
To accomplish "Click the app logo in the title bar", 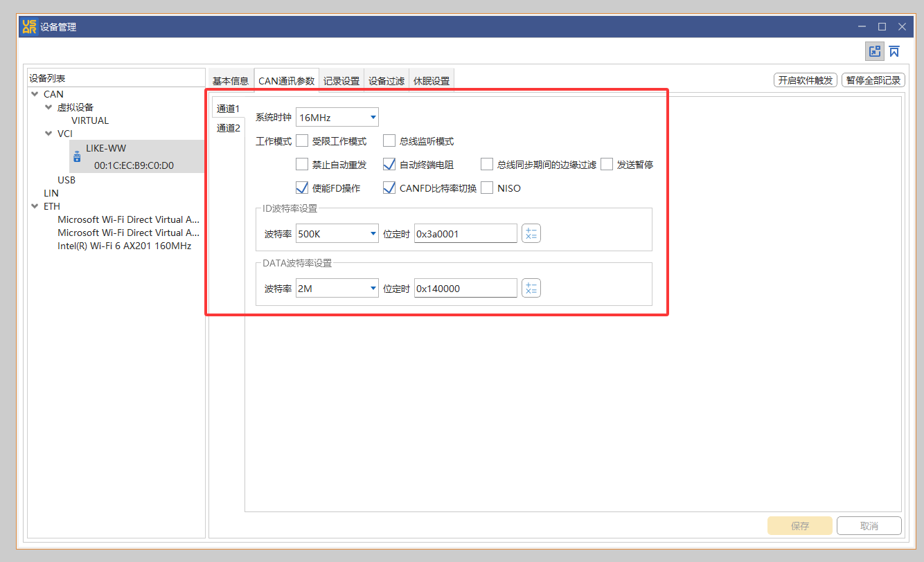I will pos(28,26).
